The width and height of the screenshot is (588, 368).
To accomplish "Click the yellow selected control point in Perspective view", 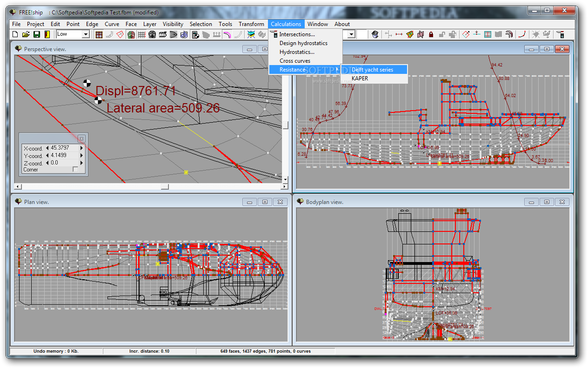I will click(186, 172).
